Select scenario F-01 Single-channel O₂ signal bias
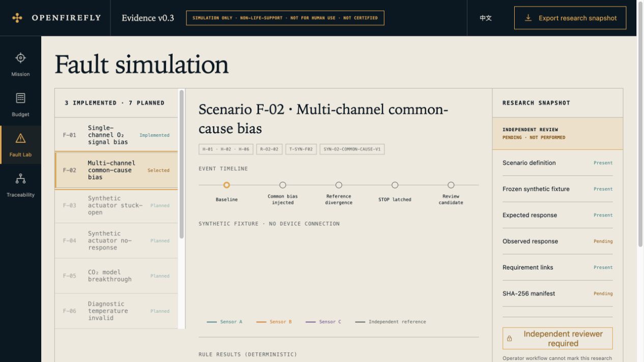Screen dimensions: 644x362 pos(117,135)
